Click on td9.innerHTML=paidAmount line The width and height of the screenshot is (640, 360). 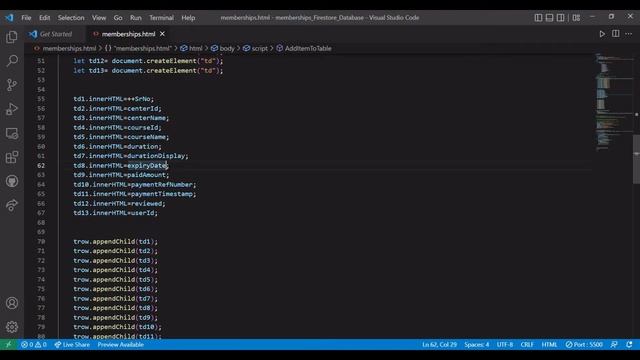tap(121, 175)
